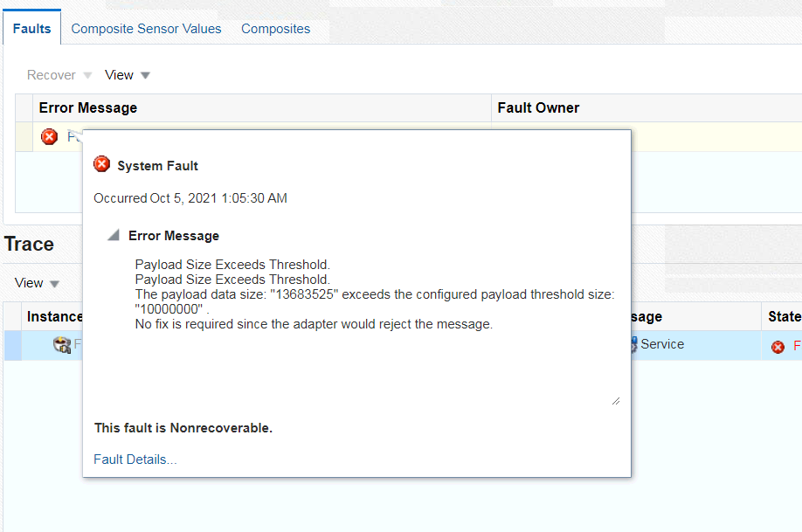
Task: Sort by the Fault Owner column header
Action: click(538, 107)
